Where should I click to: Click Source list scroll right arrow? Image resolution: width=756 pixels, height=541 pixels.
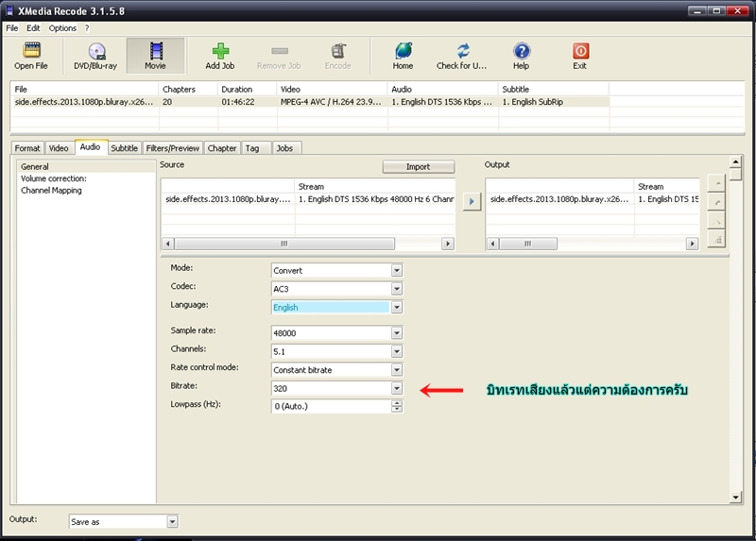(x=448, y=244)
